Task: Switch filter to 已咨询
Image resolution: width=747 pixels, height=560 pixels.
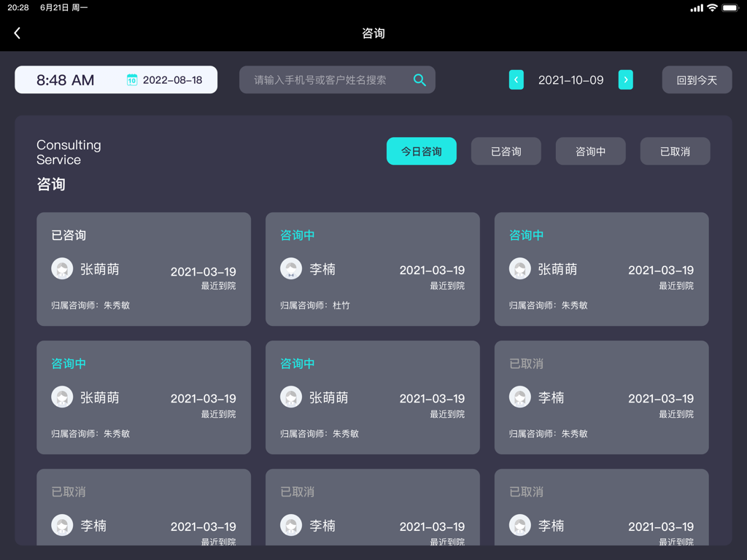Action: (x=506, y=151)
